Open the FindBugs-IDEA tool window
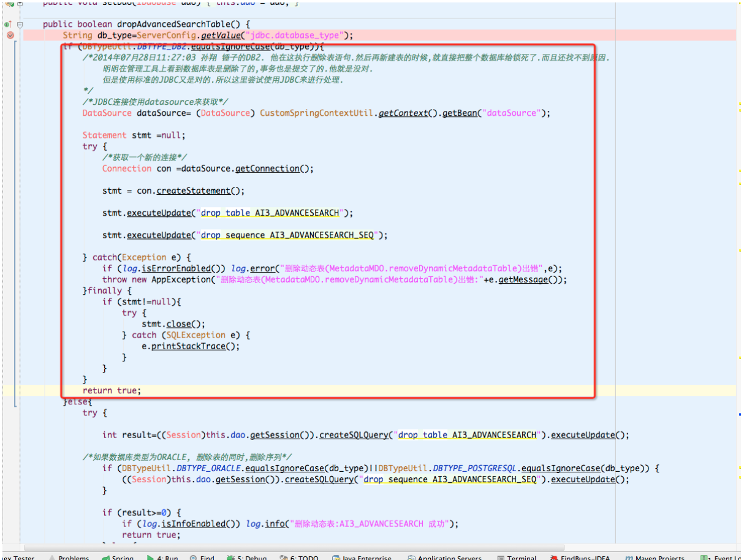The height and width of the screenshot is (560, 744). (580, 558)
